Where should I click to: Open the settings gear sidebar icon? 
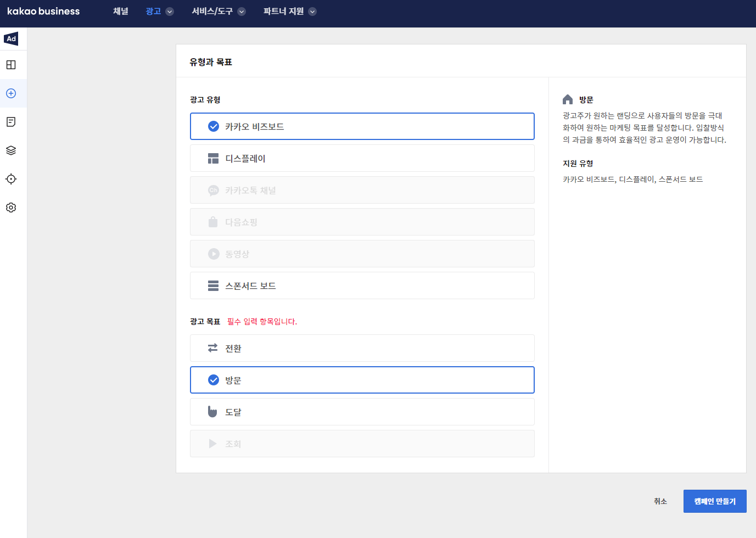(x=11, y=208)
